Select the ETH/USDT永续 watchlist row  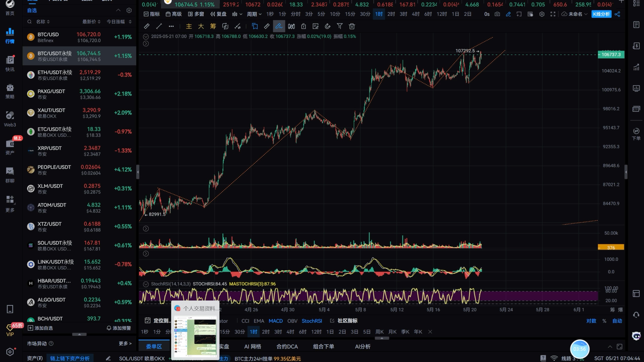pos(79,75)
